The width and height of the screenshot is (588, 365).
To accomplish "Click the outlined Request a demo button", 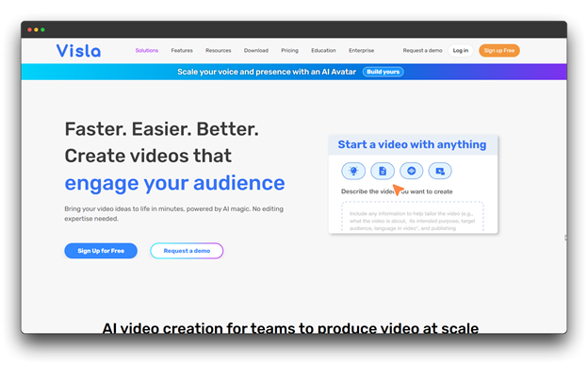I will point(187,251).
